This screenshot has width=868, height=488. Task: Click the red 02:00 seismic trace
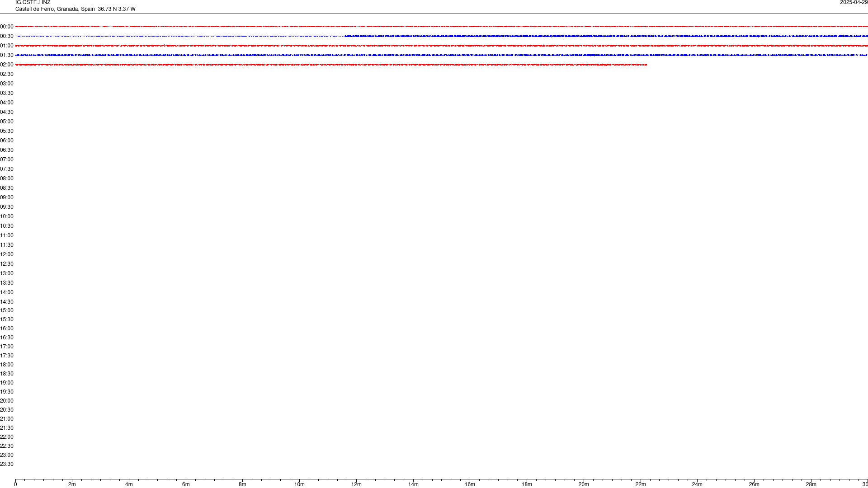click(x=331, y=65)
